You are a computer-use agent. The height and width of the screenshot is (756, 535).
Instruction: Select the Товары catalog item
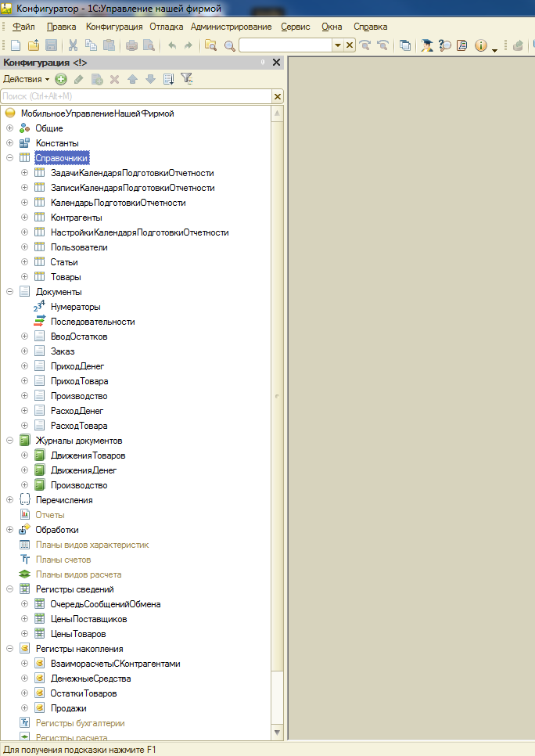coord(66,277)
